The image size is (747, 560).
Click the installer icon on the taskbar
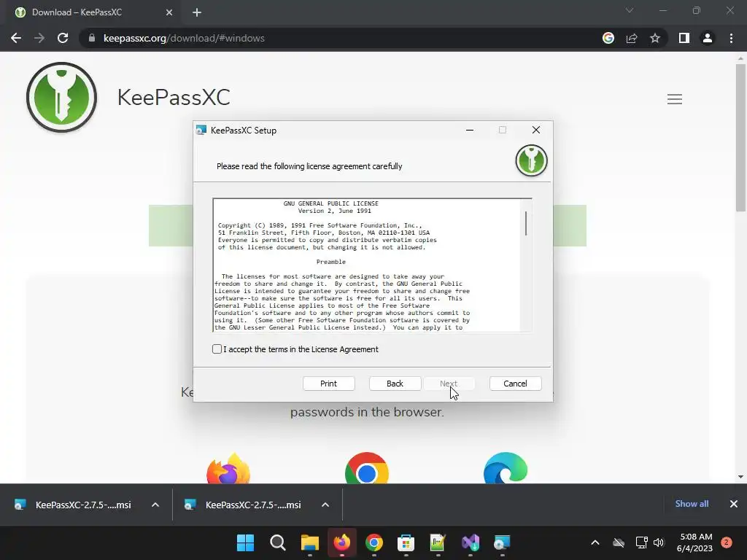[x=502, y=542]
